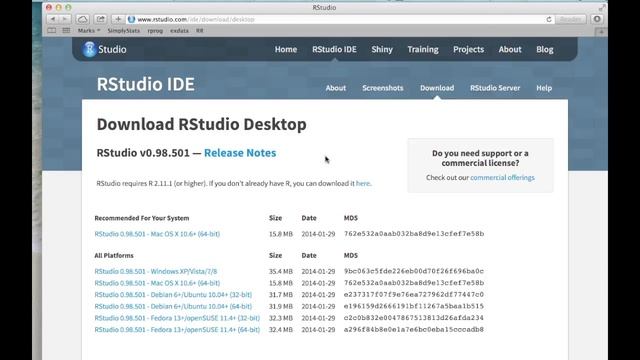This screenshot has height=360, width=640.
Task: Open the Marks bookmarks dropdown
Action: click(89, 31)
